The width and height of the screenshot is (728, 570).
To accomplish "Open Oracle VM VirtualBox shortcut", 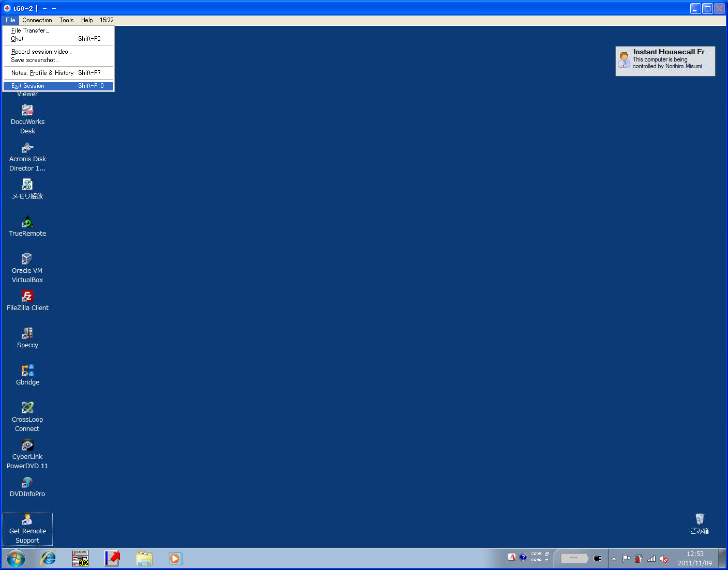I will [x=27, y=259].
